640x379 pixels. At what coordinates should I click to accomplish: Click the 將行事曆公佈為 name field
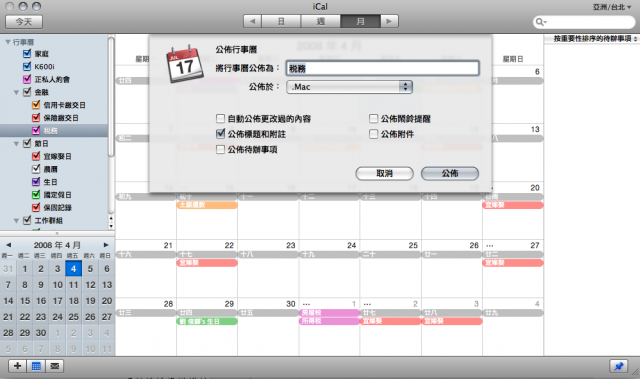coord(382,68)
